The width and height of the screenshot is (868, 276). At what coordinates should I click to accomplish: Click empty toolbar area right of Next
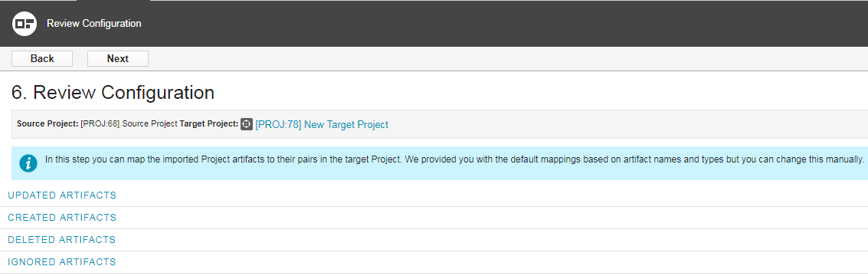498,59
